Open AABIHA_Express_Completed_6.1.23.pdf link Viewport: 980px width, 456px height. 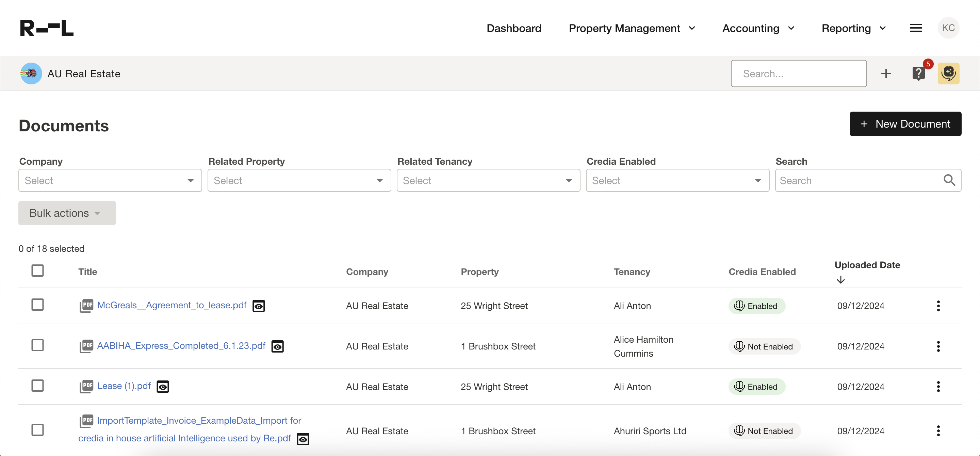pos(181,346)
